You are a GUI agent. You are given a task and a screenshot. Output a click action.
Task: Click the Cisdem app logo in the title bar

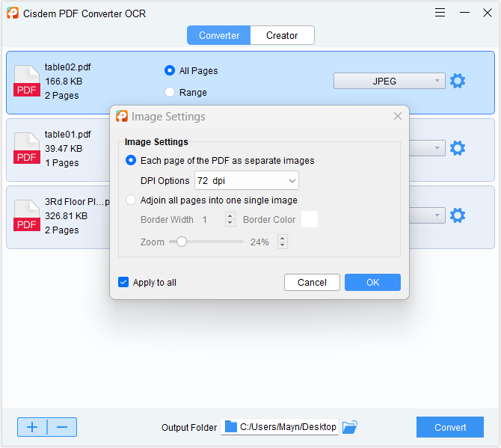[x=13, y=13]
